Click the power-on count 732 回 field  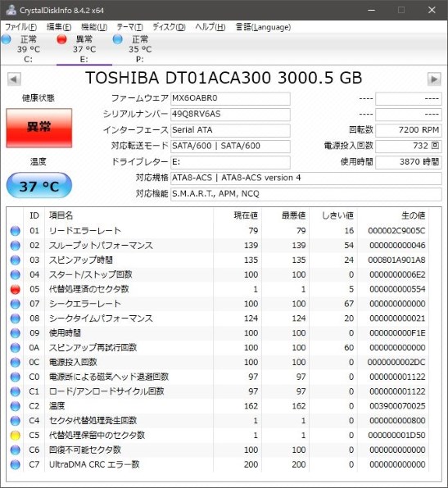click(x=409, y=147)
